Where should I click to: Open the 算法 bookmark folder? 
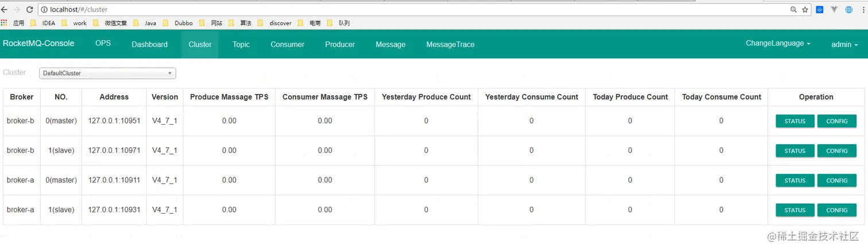point(240,23)
